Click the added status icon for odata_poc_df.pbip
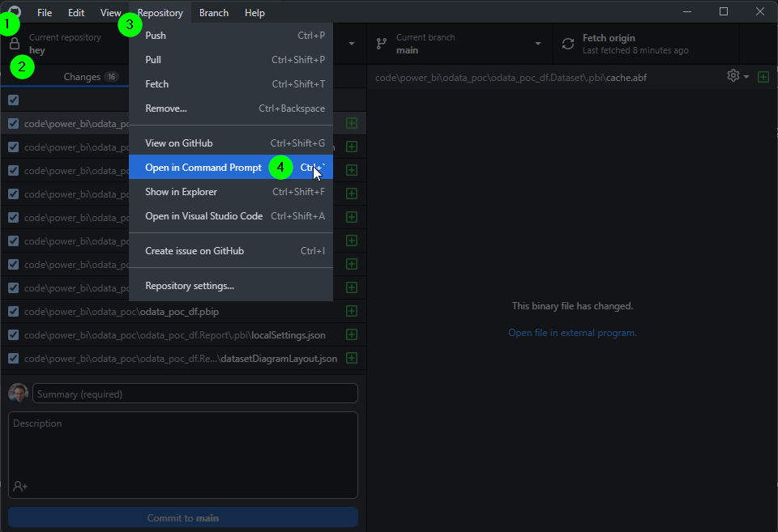778x532 pixels. (x=351, y=311)
